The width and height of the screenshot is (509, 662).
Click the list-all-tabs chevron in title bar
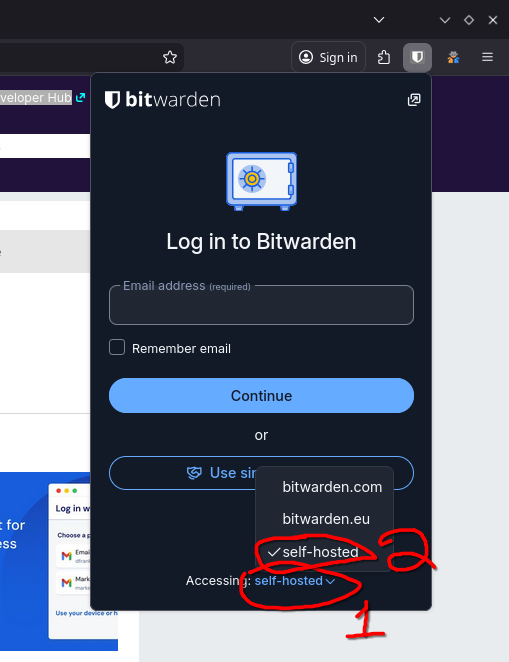click(379, 20)
